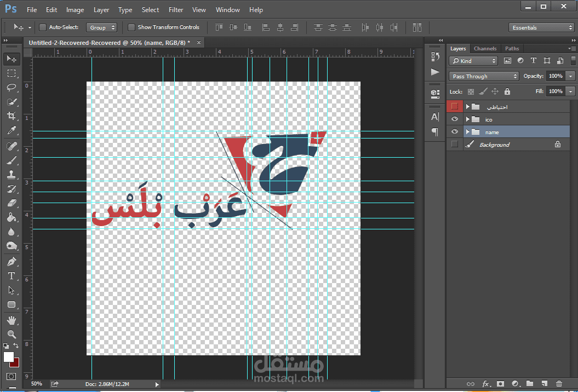Open the status bar info arrow
Viewport: 578px width, 392px height.
pyautogui.click(x=157, y=384)
